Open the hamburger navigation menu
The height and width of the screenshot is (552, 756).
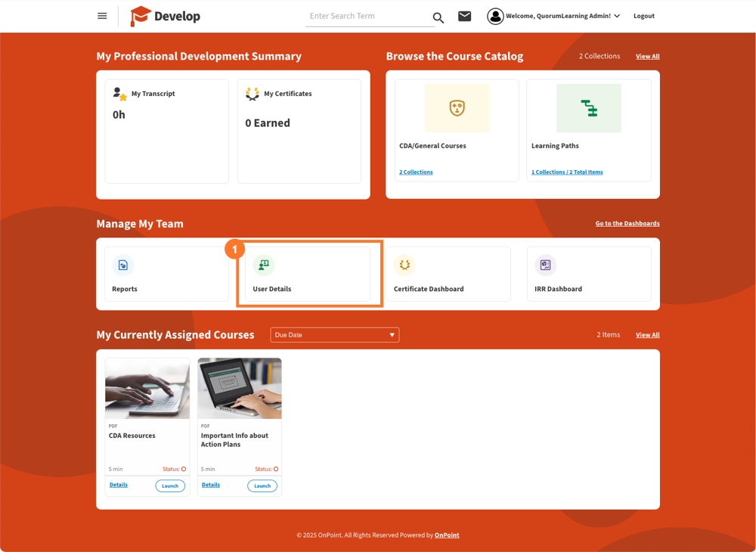(102, 16)
